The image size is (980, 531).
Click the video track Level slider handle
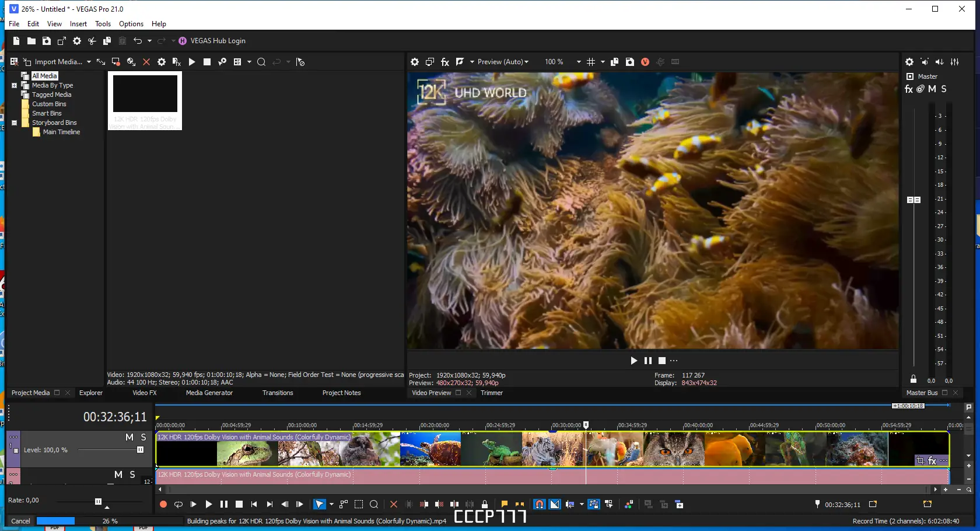pyautogui.click(x=140, y=450)
